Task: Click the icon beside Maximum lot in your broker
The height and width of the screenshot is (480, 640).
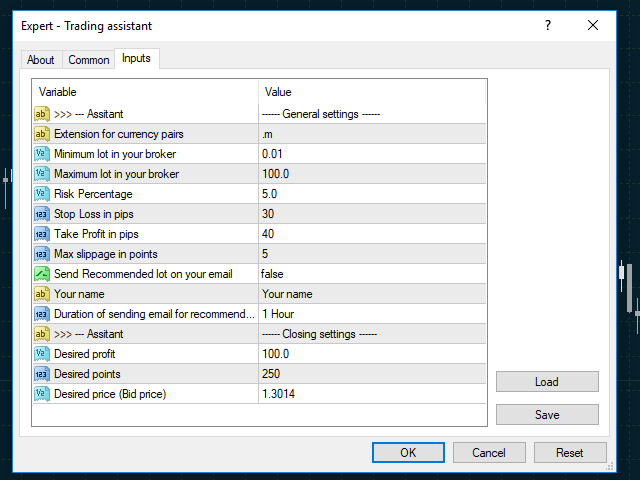Action: tap(42, 174)
